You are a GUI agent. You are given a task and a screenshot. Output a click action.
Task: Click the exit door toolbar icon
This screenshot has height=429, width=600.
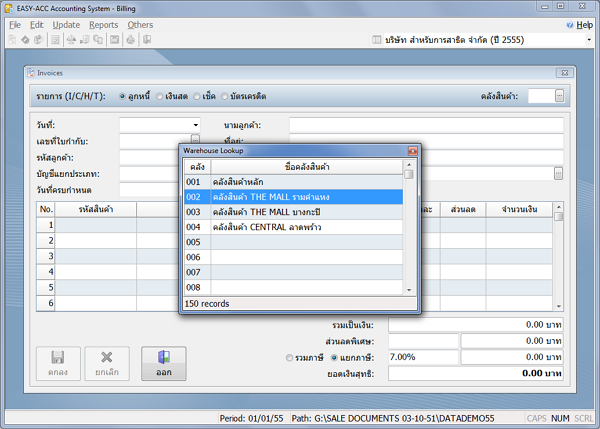point(146,40)
